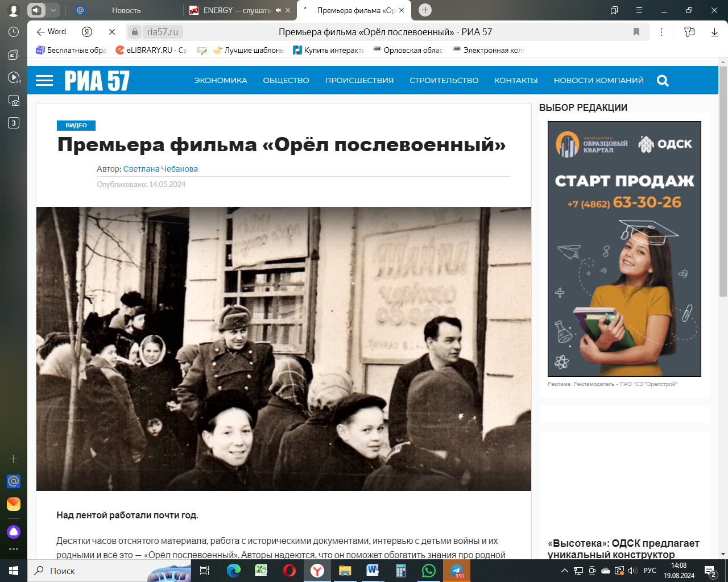728x582 pixels.
Task: Open the history clock icon in sidebar
Action: 14,32
